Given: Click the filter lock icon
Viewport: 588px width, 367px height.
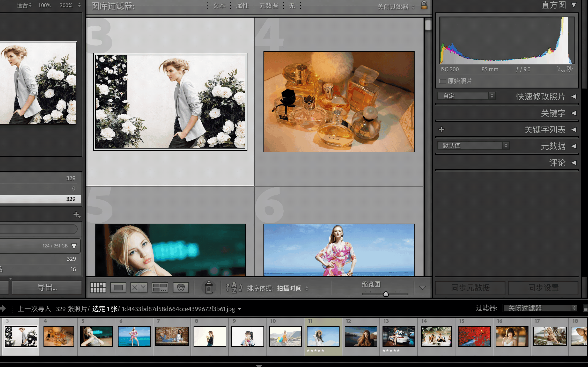Looking at the screenshot, I should (x=424, y=5).
